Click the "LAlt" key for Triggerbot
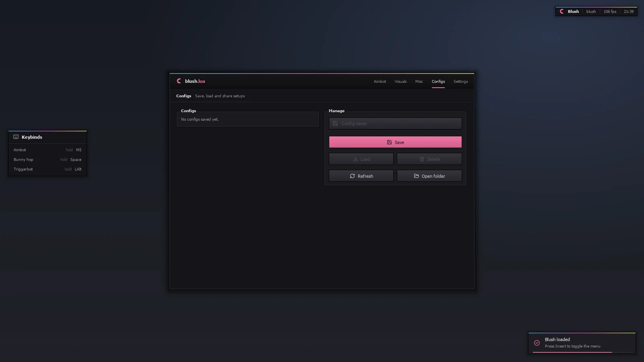644x362 pixels. point(78,169)
